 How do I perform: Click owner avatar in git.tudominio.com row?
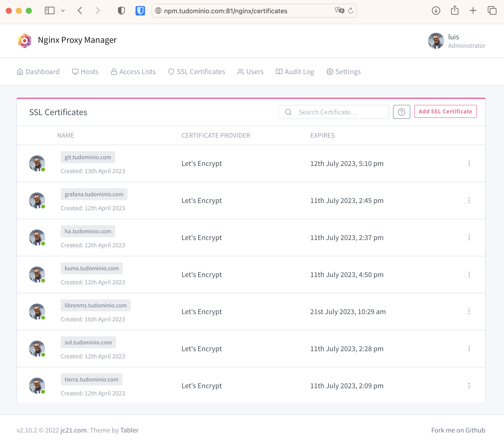(37, 163)
